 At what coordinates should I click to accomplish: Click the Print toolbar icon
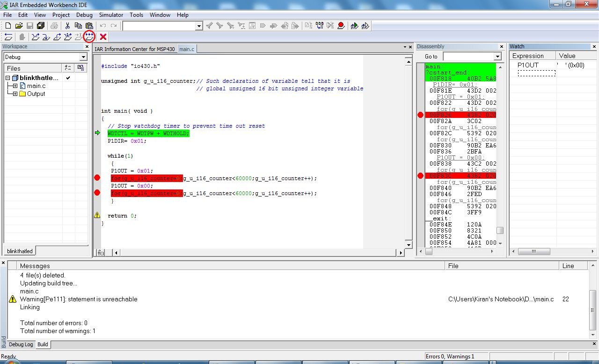(x=54, y=26)
